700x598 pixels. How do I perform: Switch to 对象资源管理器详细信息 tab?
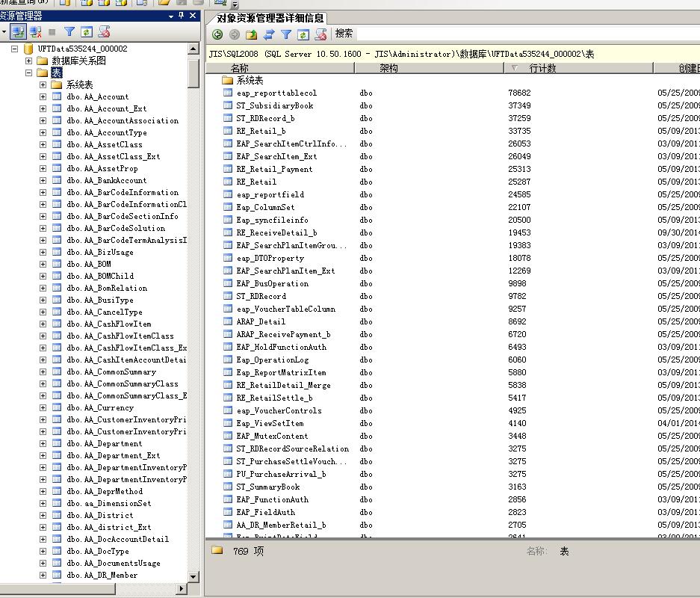(270, 18)
